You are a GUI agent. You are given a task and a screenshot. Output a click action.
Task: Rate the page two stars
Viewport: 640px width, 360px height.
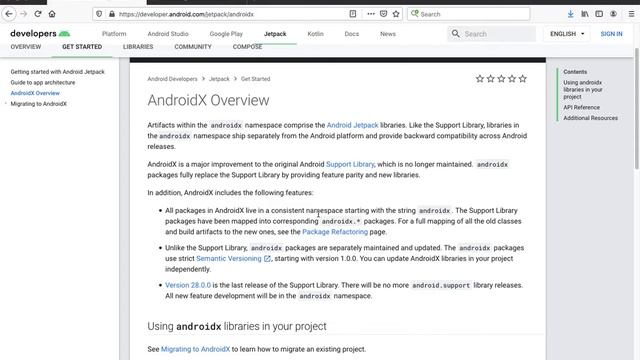click(x=490, y=79)
